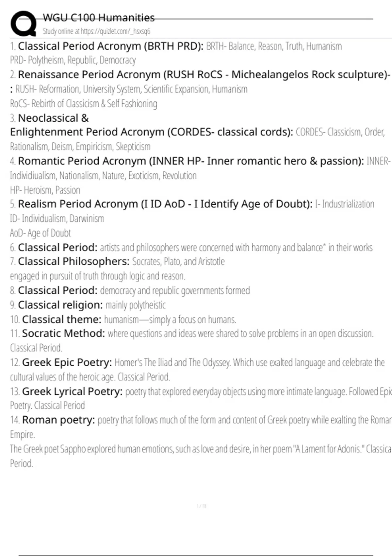This screenshot has width=392, height=556.
Task: Click the Renaissance Period Acronym heading
Action: tap(204, 75)
